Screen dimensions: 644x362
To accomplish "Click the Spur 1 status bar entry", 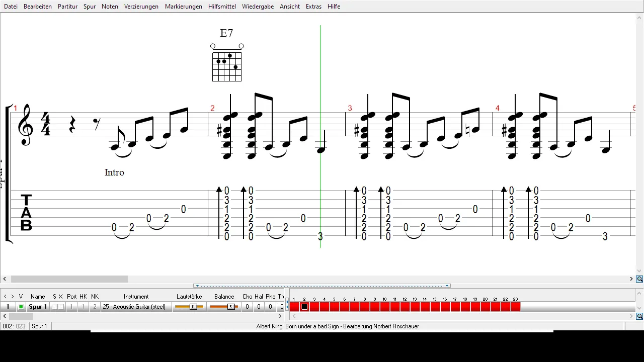I will [39, 326].
